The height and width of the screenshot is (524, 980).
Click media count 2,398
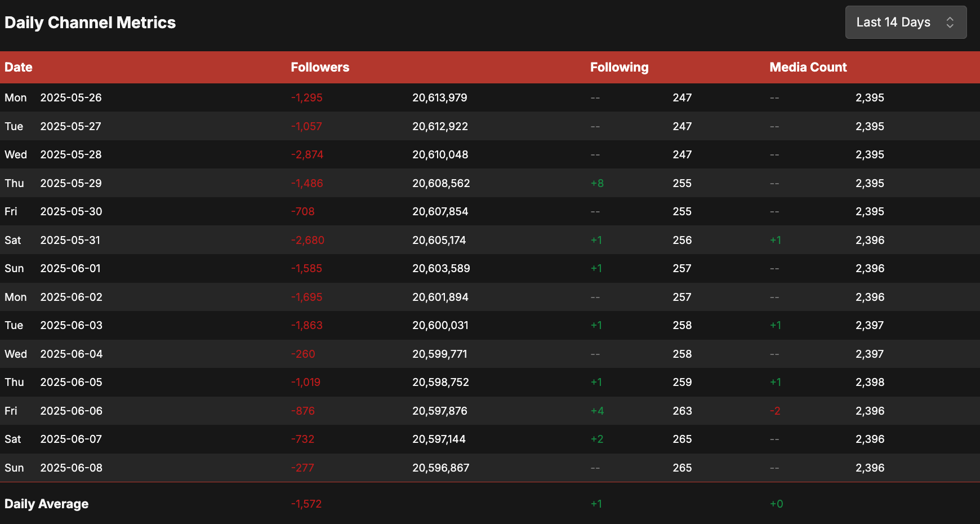870,382
